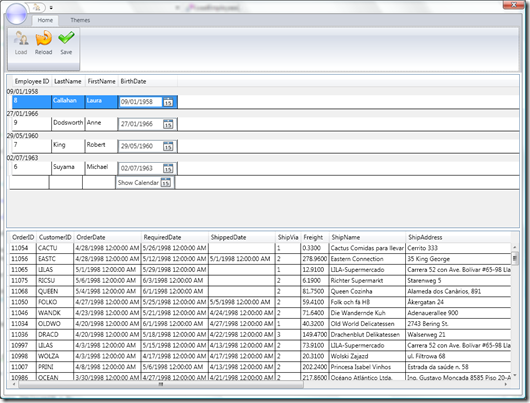This screenshot has width=530, height=403.
Task: Click the CustomerID cell WANDK
Action: [55, 313]
